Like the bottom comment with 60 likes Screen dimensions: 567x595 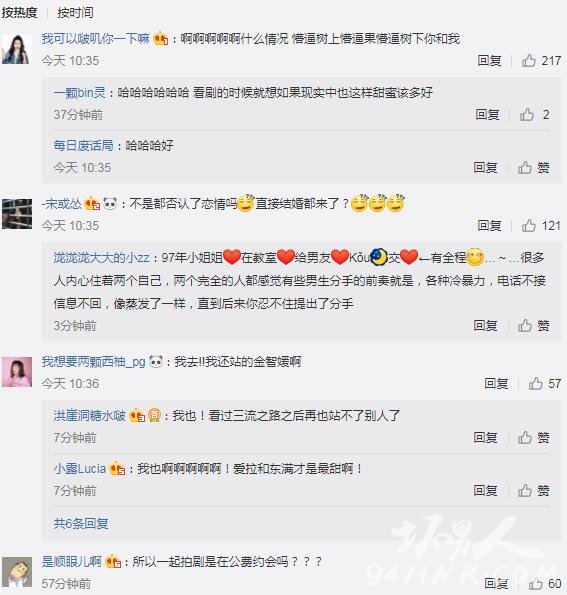point(545,584)
